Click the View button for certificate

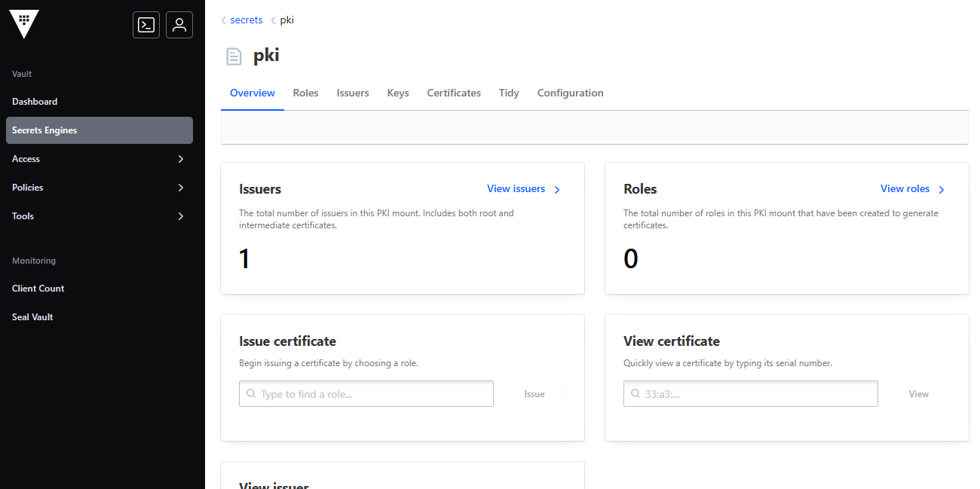[x=919, y=394]
